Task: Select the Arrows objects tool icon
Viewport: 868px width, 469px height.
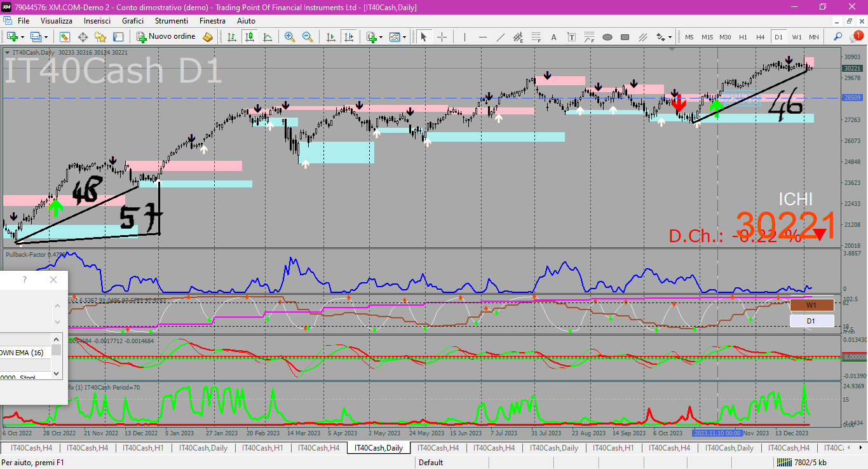Action: [661, 37]
